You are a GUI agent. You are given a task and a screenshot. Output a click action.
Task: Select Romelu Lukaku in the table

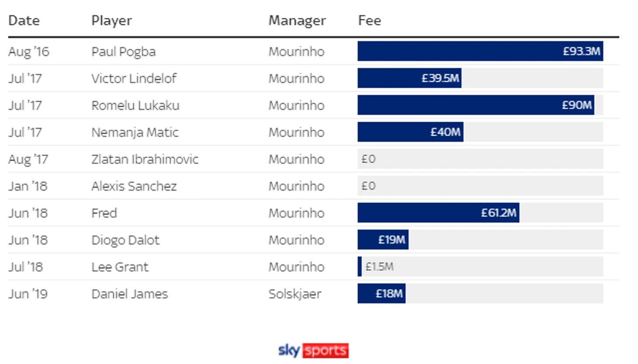135,106
